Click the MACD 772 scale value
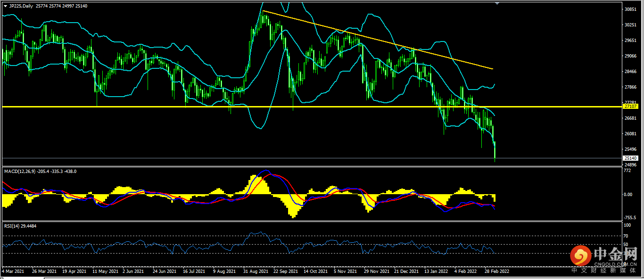The height and width of the screenshot is (279, 644). pos(627,171)
